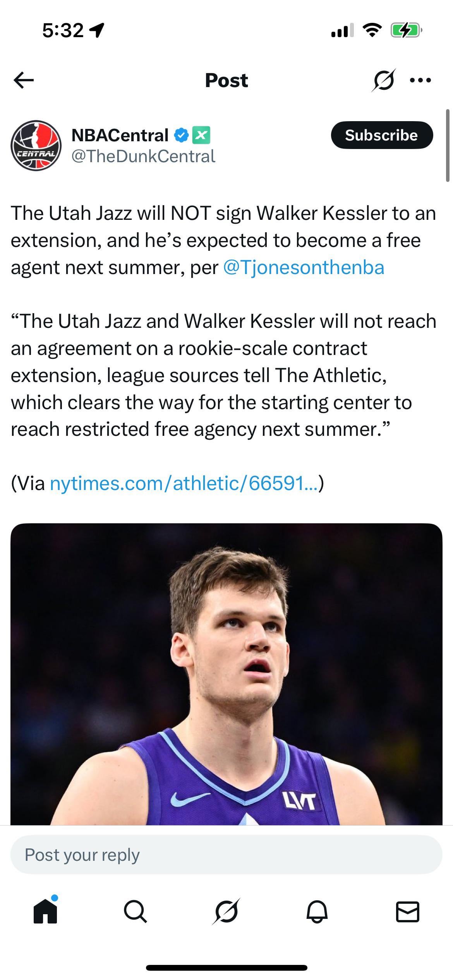Viewport: 453px width, 980px height.
Task: Open Grok icon in the top header
Action: tap(383, 80)
